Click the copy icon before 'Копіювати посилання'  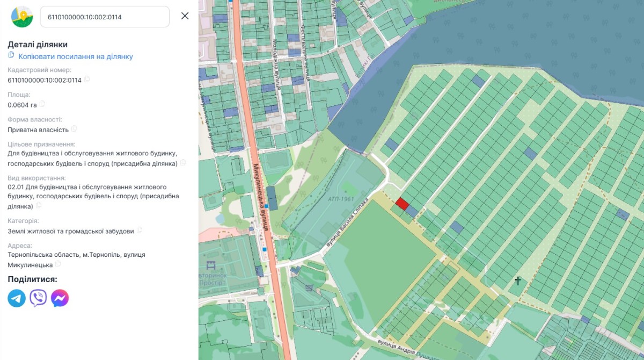pos(11,55)
